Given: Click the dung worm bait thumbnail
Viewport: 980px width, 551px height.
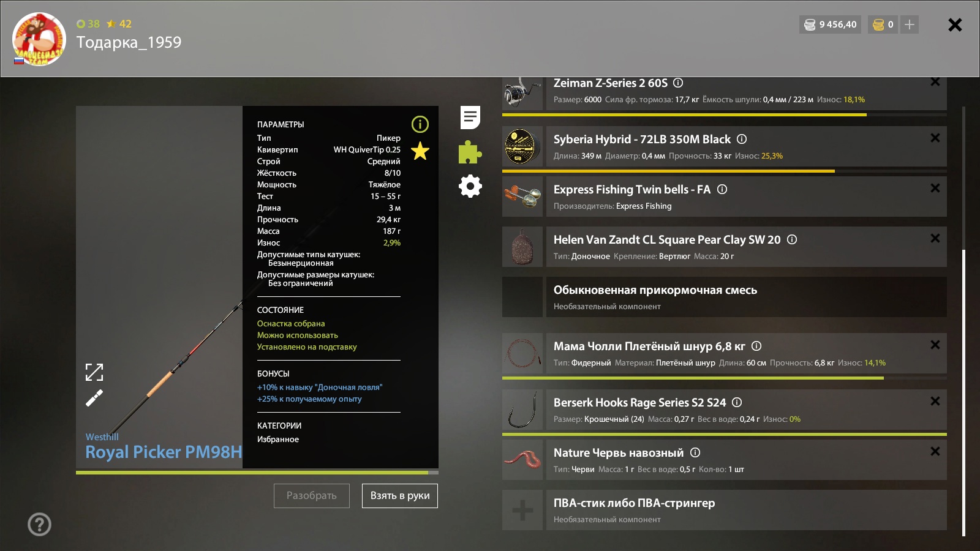Looking at the screenshot, I should pos(522,460).
